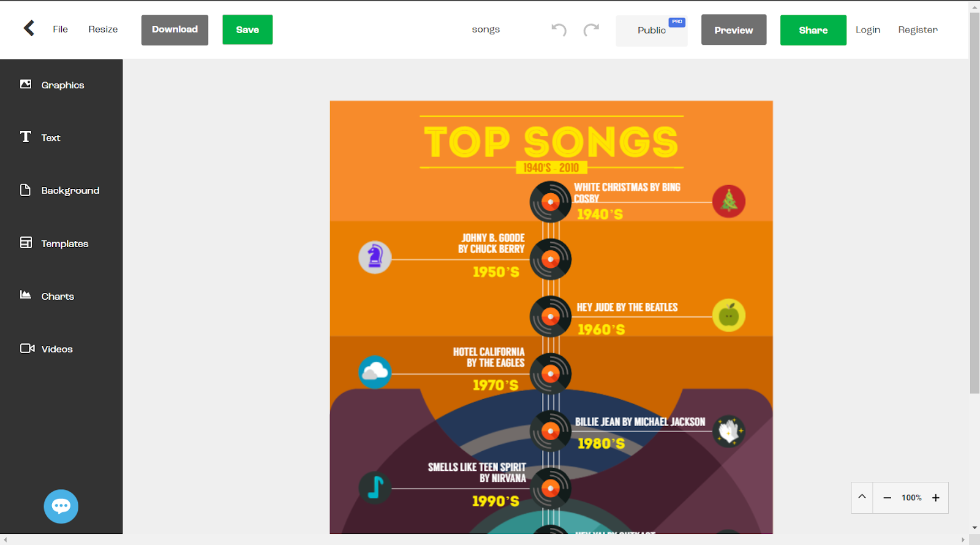Select 'JOHNY B. GOODE BY CHUCK BERRY' text
This screenshot has height=545, width=980.
(492, 243)
